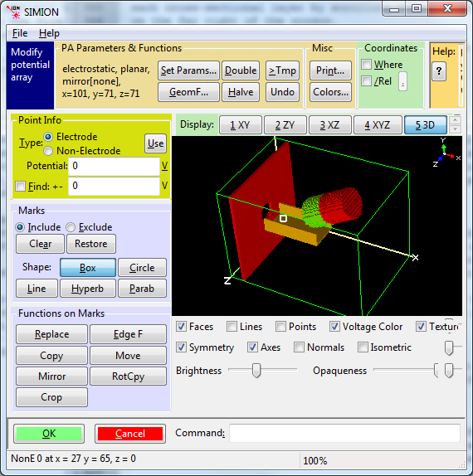Viewport: 473px width, 476px height.
Task: Select the 5 3D display view
Action: [x=426, y=124]
